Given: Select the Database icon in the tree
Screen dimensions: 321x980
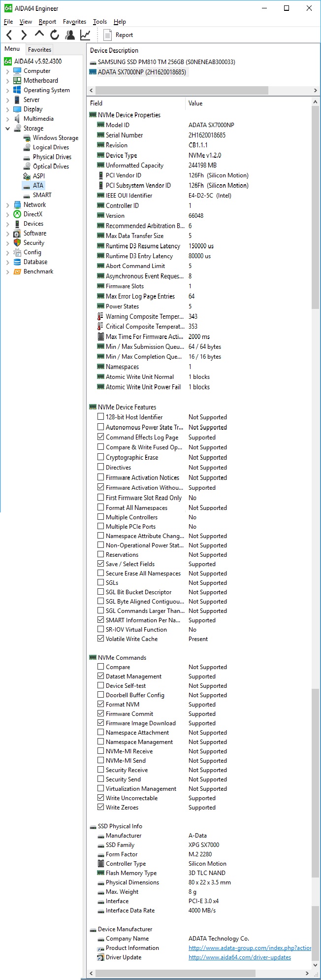Looking at the screenshot, I should pyautogui.click(x=17, y=262).
